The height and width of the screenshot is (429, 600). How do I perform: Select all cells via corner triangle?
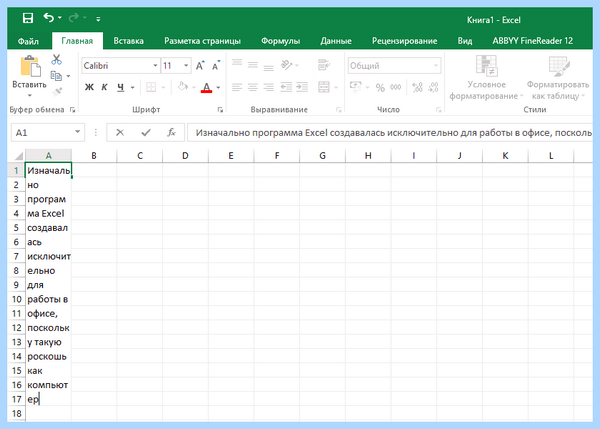[x=18, y=156]
